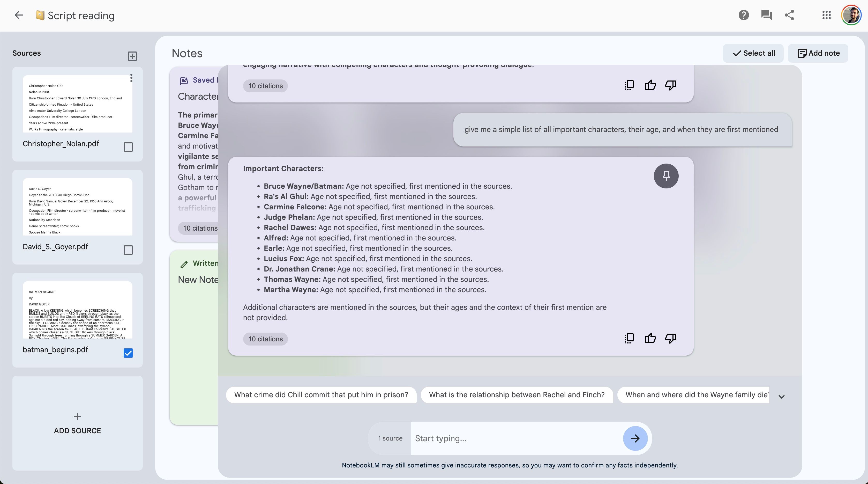Open the 10 citations chip on upper response
The width and height of the screenshot is (868, 484).
point(265,86)
